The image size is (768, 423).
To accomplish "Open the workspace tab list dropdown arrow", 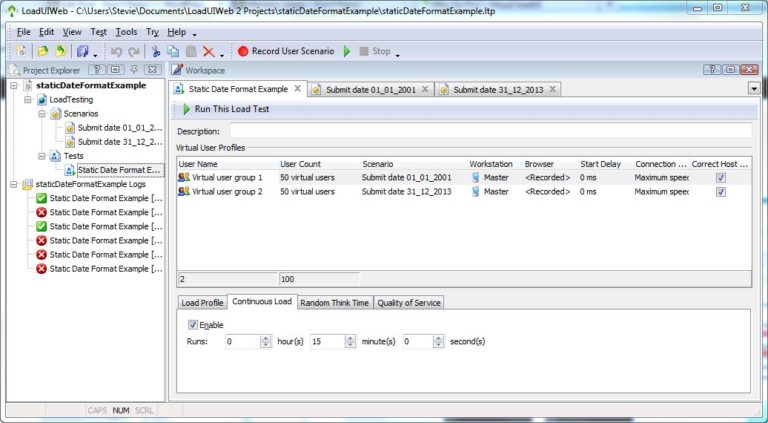I will [x=752, y=88].
